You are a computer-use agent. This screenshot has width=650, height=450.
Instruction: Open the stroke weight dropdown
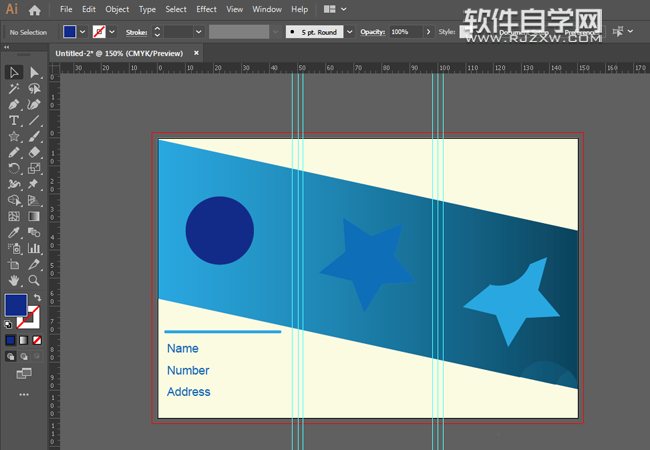pos(199,32)
